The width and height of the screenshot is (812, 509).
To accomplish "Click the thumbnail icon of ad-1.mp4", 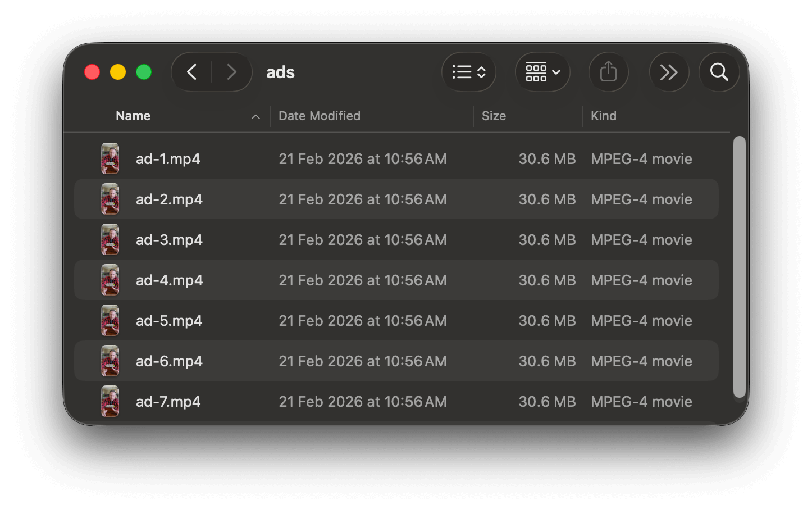I will 110,158.
